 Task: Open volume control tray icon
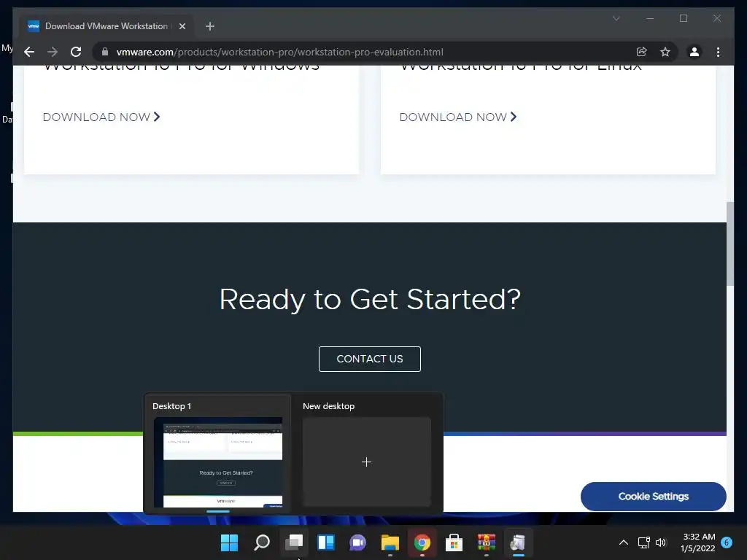tap(661, 542)
